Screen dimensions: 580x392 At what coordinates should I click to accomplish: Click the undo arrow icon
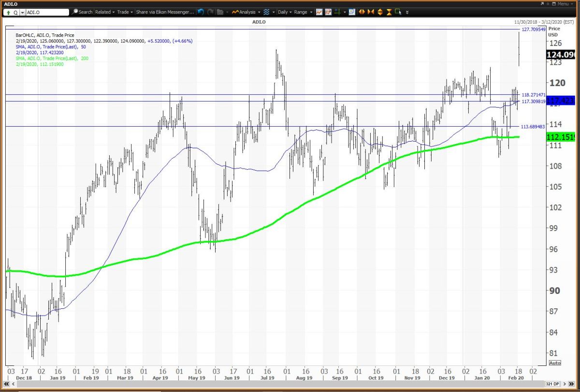pyautogui.click(x=201, y=12)
